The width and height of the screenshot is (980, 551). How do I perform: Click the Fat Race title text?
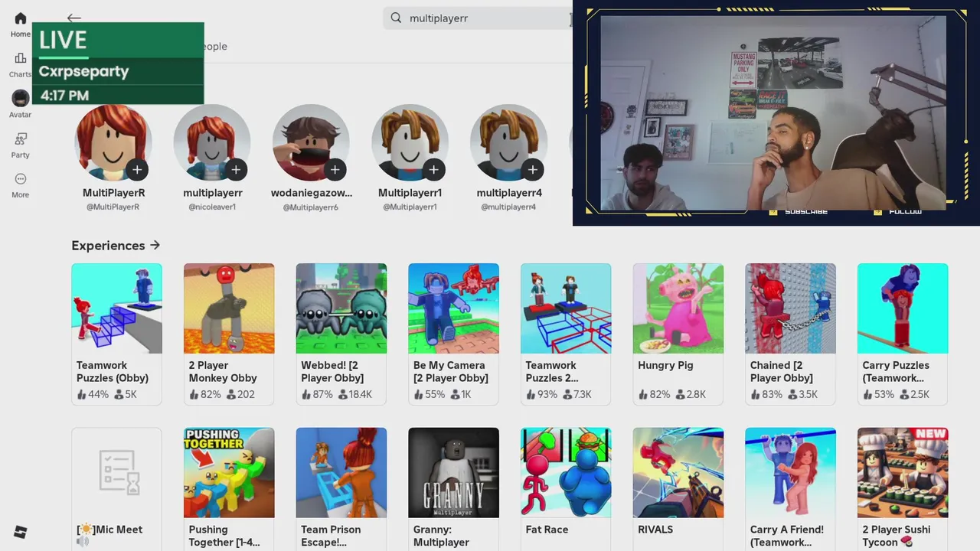point(547,529)
